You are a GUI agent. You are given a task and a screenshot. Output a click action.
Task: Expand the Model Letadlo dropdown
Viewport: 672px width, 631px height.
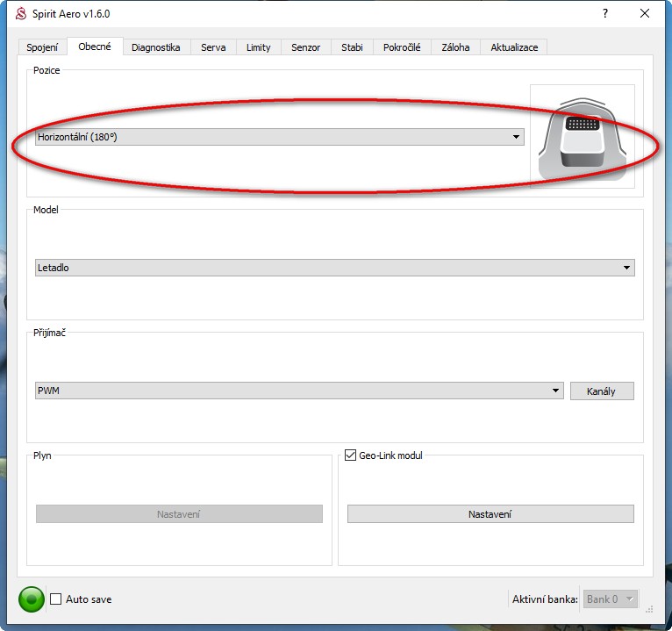334,268
